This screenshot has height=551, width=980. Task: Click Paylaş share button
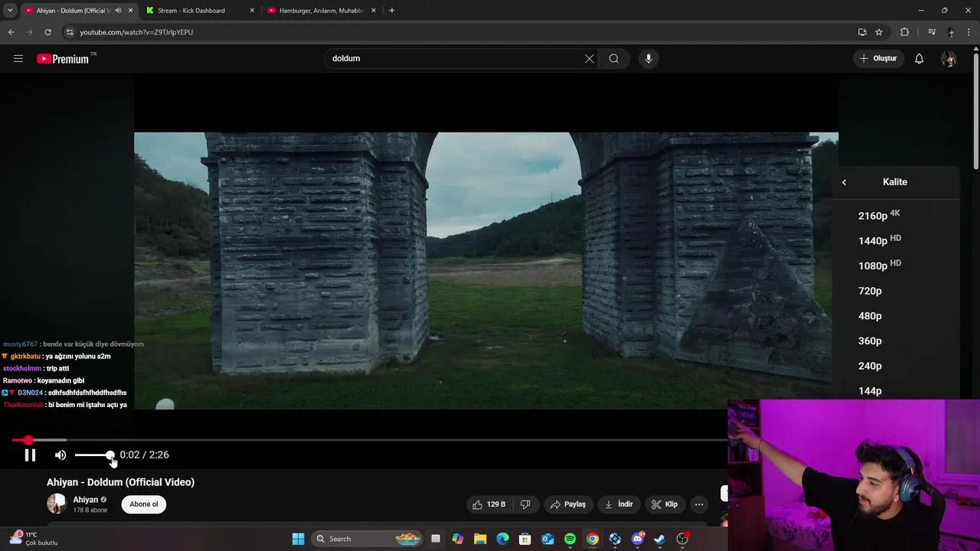tap(567, 504)
